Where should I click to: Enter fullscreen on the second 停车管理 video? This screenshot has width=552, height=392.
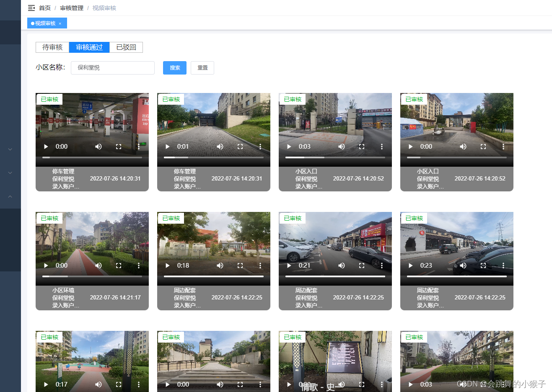[240, 147]
